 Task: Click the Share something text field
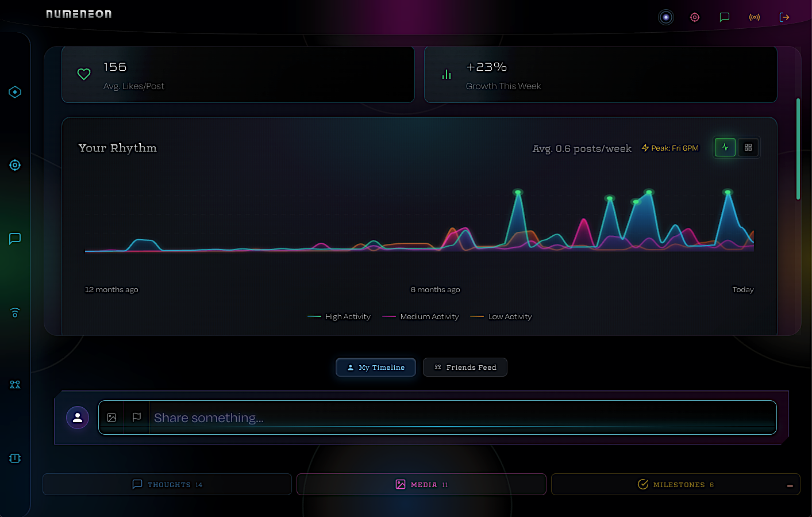click(x=460, y=418)
